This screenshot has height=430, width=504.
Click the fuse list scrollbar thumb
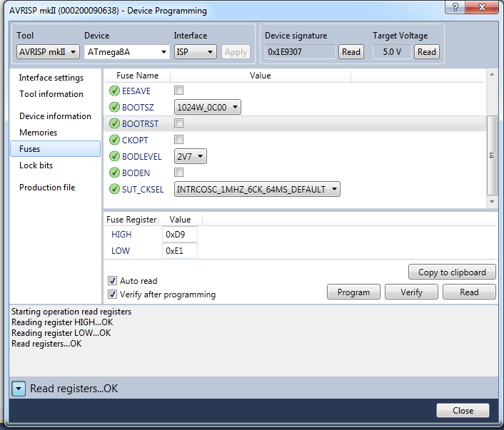(492, 155)
